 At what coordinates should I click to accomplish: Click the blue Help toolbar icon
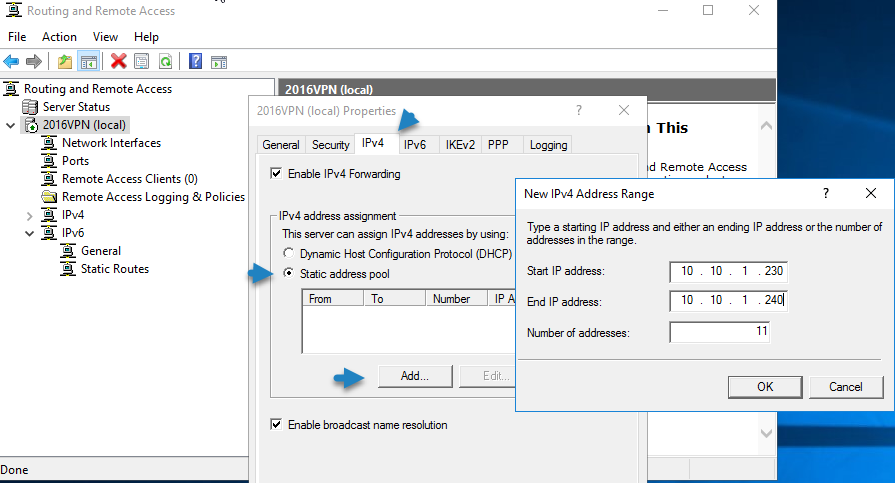[196, 61]
